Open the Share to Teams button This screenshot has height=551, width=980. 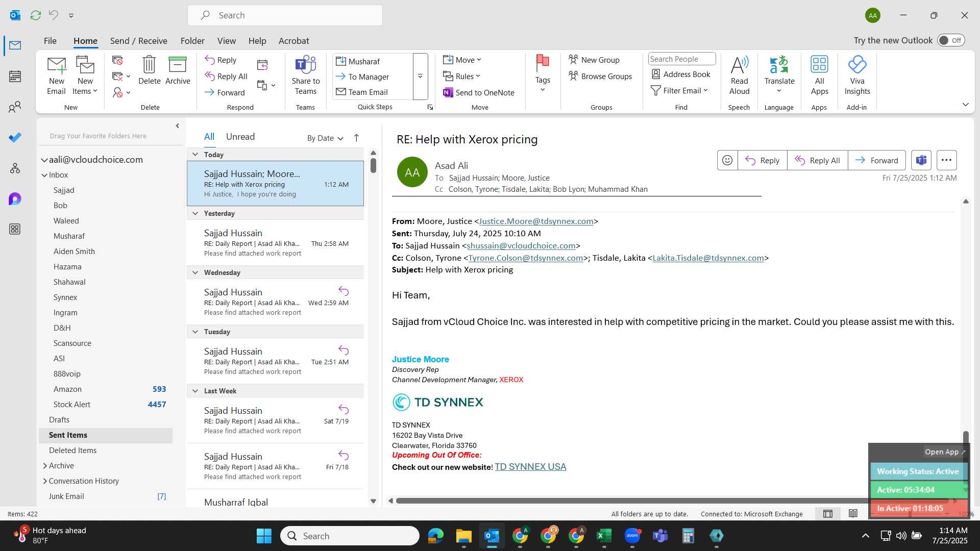click(x=306, y=76)
